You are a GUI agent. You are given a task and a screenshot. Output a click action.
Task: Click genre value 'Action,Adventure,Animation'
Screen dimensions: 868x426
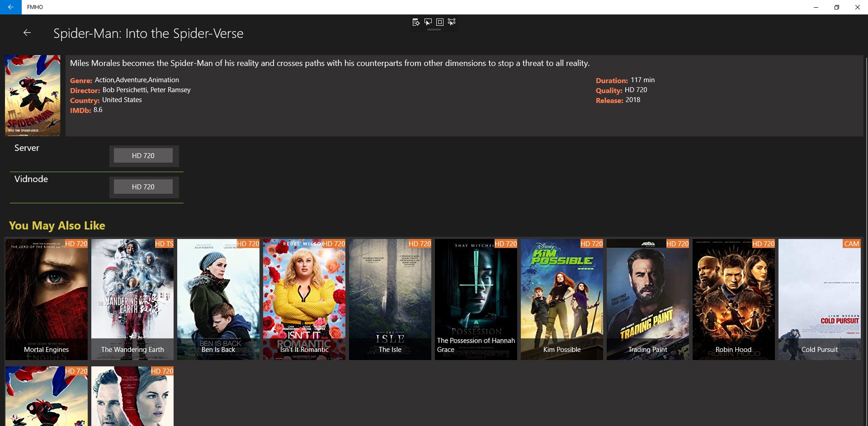tap(137, 80)
